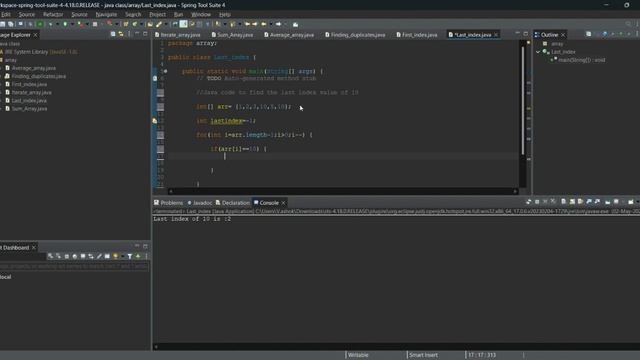Select the array package in Outline
Screen dimensions: 640x360
coord(557,44)
